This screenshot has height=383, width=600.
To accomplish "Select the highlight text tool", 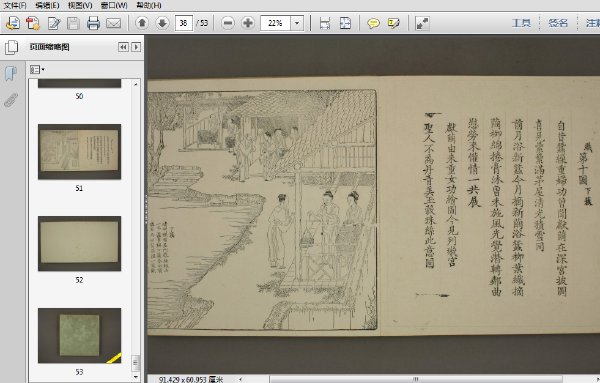I will [393, 23].
